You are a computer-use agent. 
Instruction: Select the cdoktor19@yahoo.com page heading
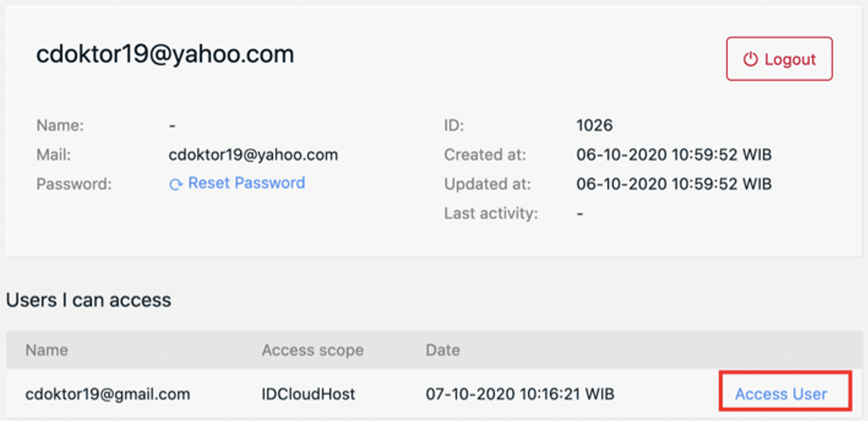point(165,54)
